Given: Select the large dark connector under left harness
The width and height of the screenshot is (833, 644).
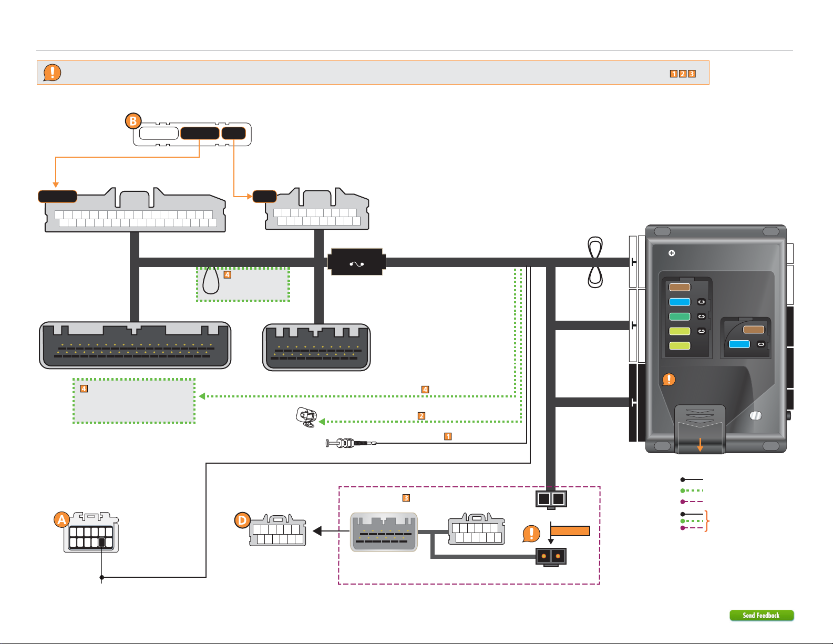Looking at the screenshot, I should point(135,345).
